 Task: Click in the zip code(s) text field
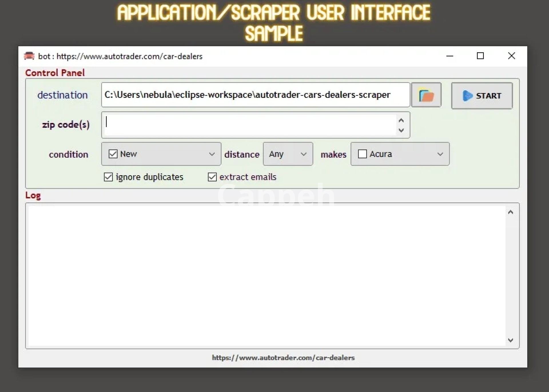coord(250,125)
